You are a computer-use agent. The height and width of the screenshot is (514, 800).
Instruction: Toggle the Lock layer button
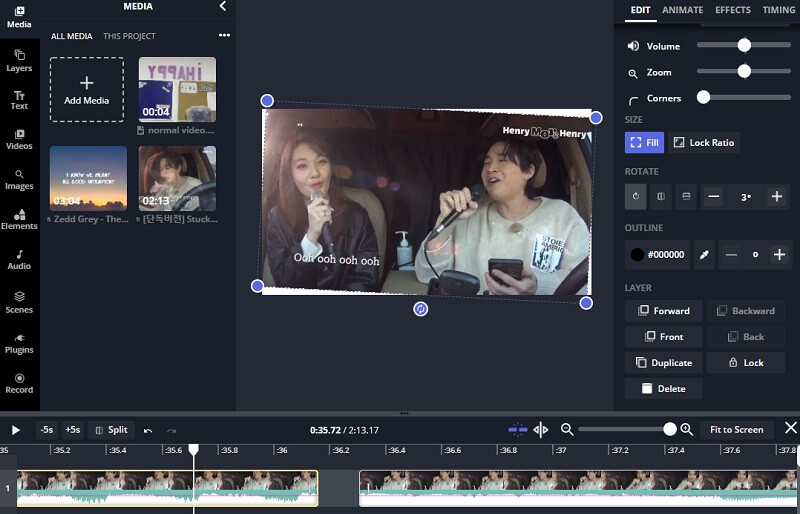[x=745, y=363]
